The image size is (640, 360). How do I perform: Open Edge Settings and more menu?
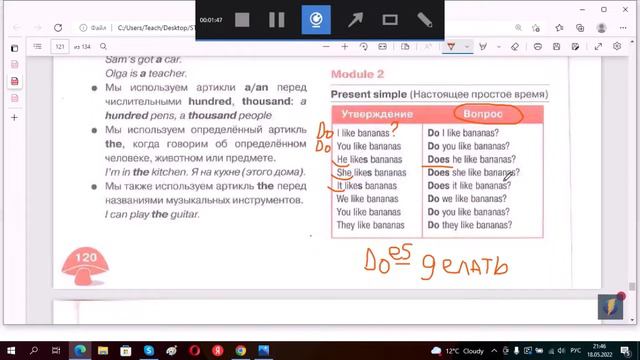(623, 28)
